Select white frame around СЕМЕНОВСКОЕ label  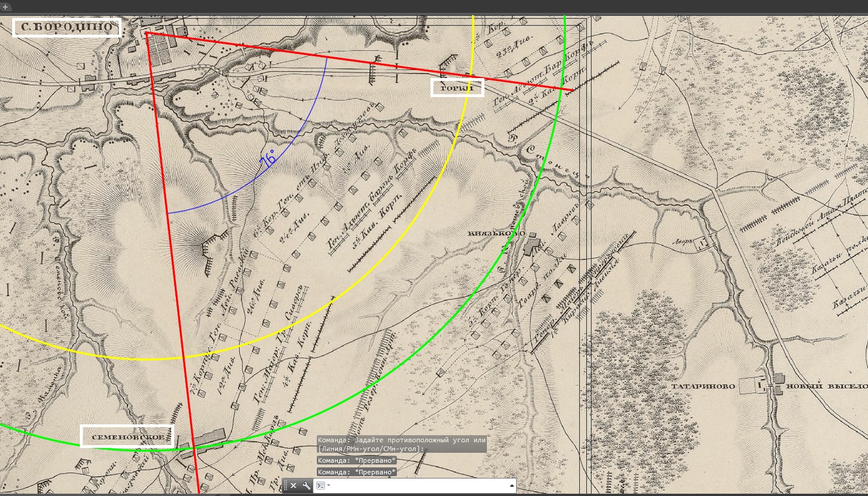(127, 436)
